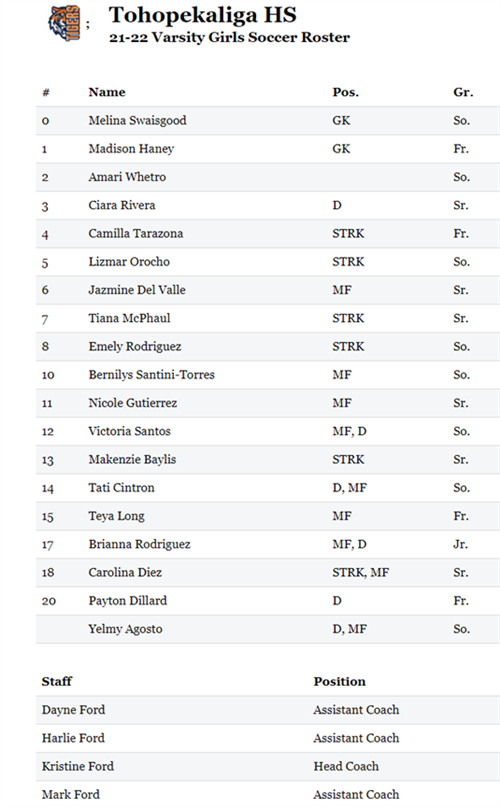Click Makenzie Baylis roster entry
The width and height of the screenshot is (500, 807).
click(132, 460)
